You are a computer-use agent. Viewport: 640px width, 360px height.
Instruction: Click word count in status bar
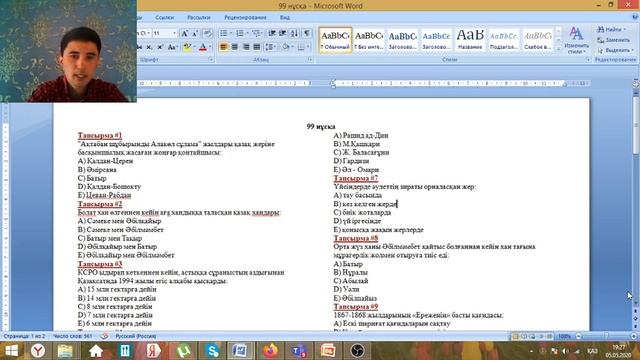coord(73,336)
